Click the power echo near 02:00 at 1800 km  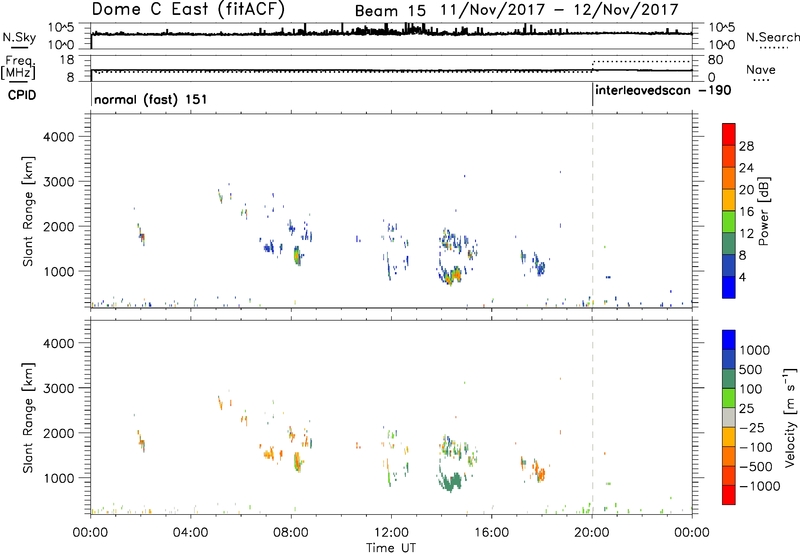coord(141,235)
